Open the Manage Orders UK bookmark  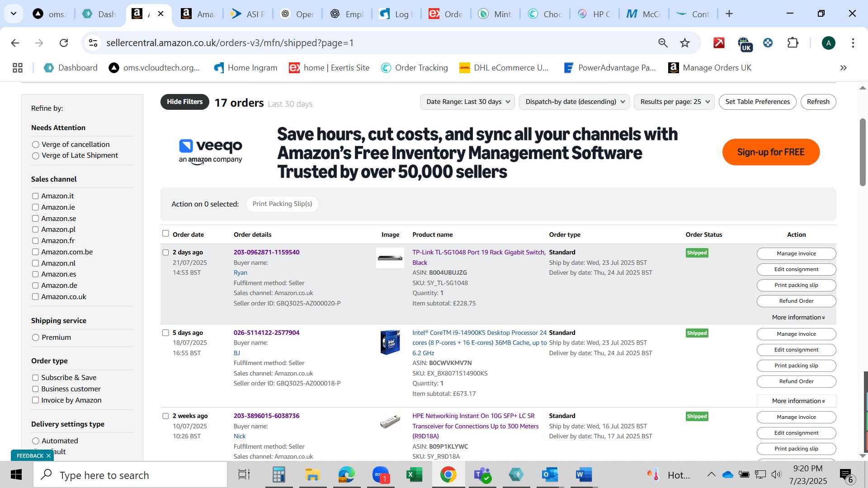[709, 68]
